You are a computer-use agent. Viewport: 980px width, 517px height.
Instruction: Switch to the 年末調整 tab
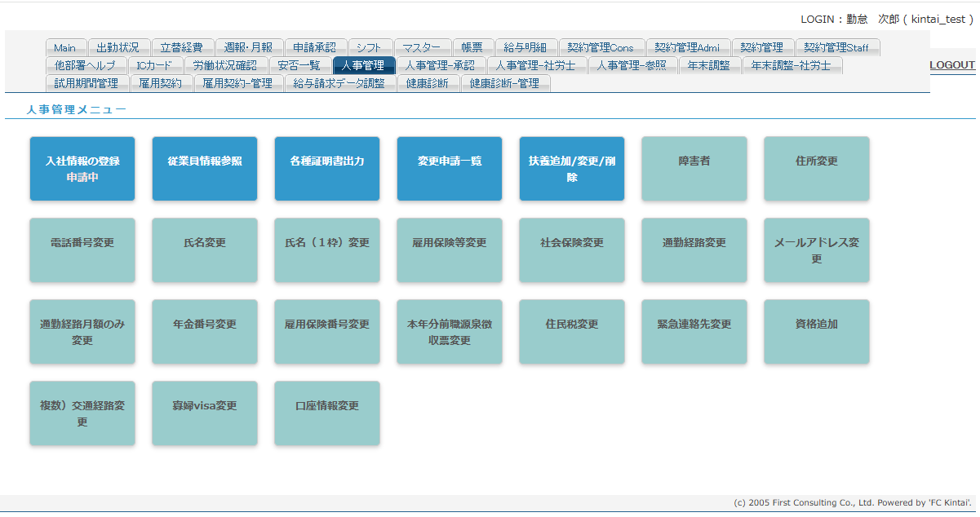(x=709, y=66)
